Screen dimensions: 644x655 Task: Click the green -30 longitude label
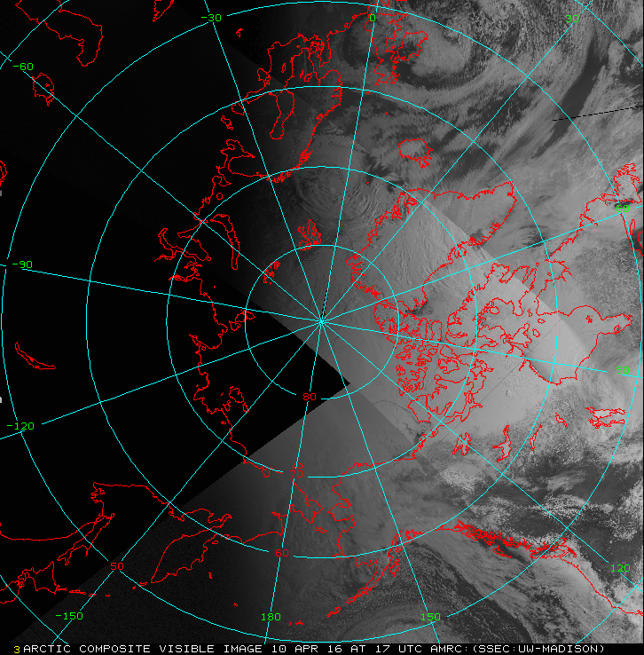pyautogui.click(x=211, y=18)
